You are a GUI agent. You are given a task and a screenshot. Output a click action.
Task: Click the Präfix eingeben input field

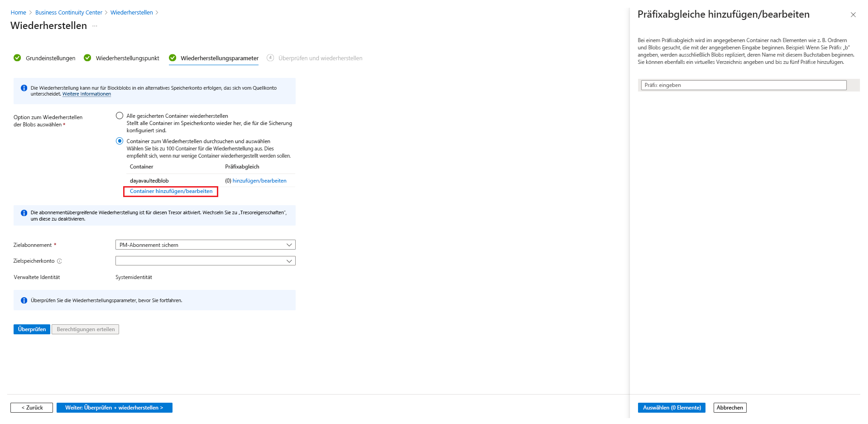[x=743, y=85]
